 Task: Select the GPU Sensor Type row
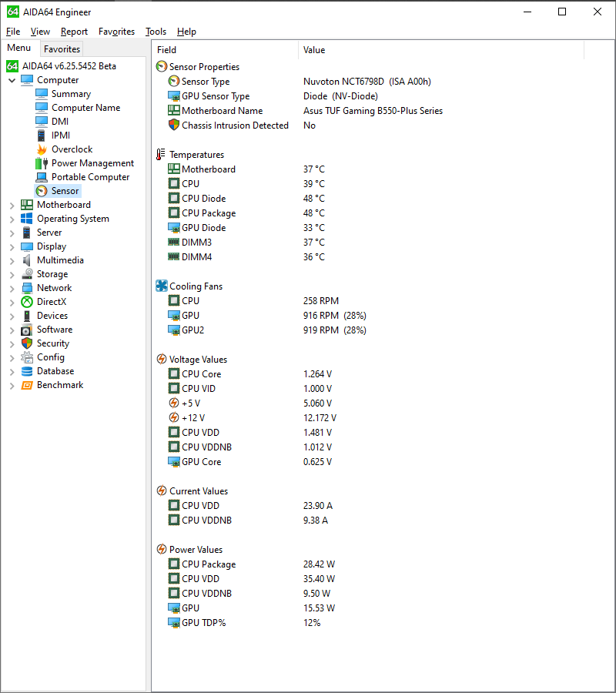pos(383,96)
